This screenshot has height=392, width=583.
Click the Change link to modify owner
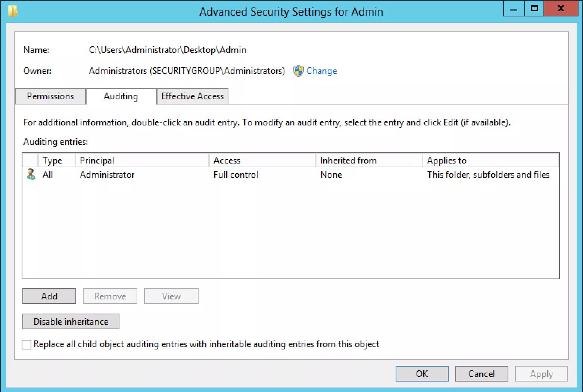pyautogui.click(x=321, y=71)
